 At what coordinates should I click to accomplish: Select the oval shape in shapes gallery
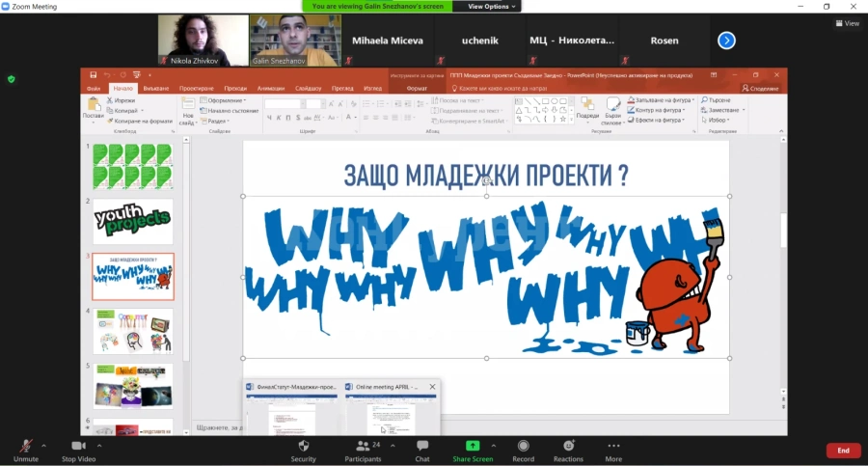(555, 101)
